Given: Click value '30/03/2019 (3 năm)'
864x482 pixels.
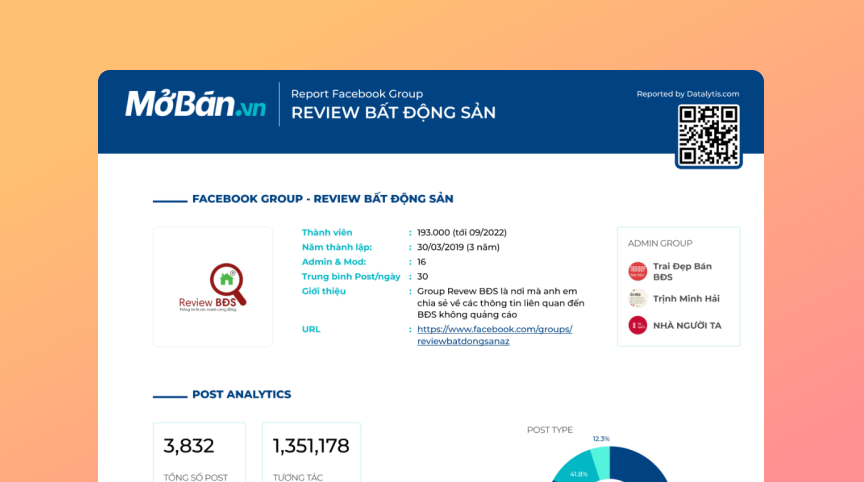Looking at the screenshot, I should point(458,247).
